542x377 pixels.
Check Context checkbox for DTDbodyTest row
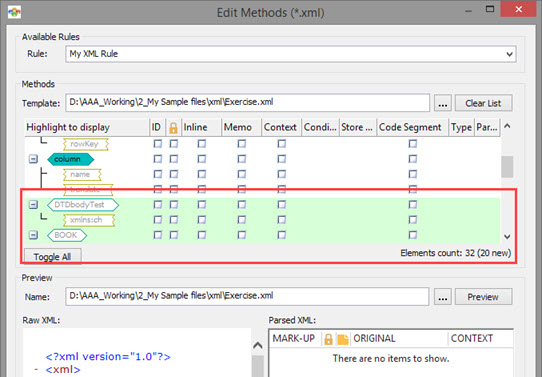coord(282,205)
